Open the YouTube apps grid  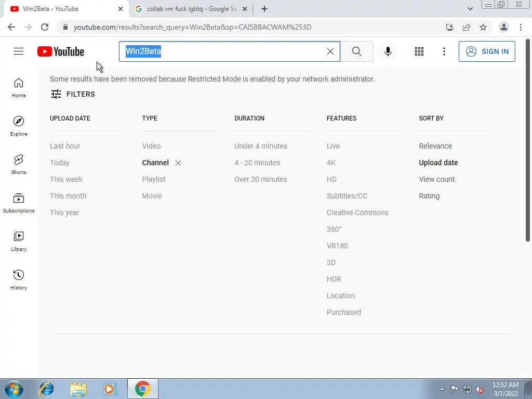pos(419,51)
